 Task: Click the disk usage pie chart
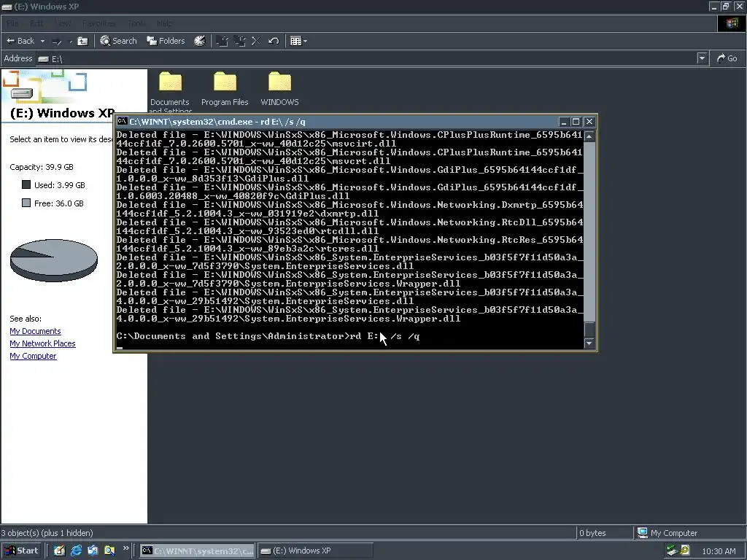54,260
